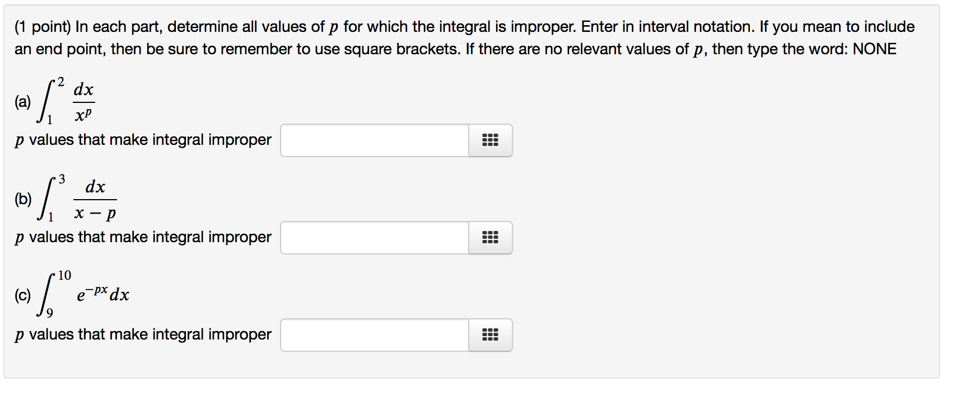The width and height of the screenshot is (980, 396).
Task: Click the keypad icon beside the first answer box
Action: pyautogui.click(x=490, y=141)
